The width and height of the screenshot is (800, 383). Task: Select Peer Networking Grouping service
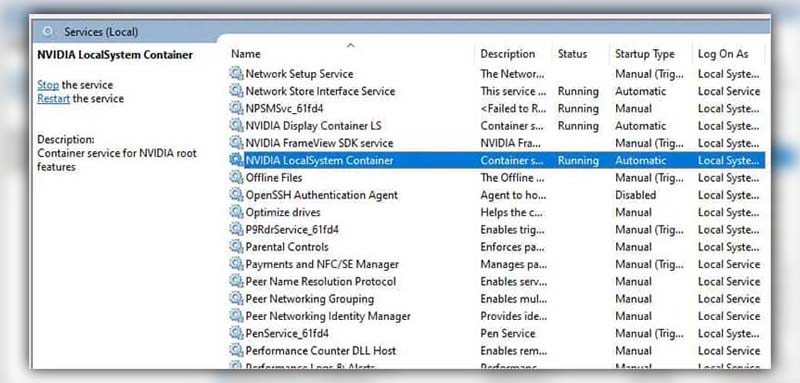tap(310, 299)
